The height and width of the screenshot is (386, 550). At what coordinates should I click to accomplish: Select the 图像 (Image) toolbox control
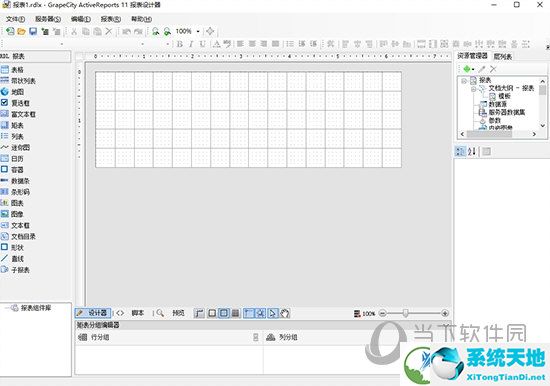point(12,214)
